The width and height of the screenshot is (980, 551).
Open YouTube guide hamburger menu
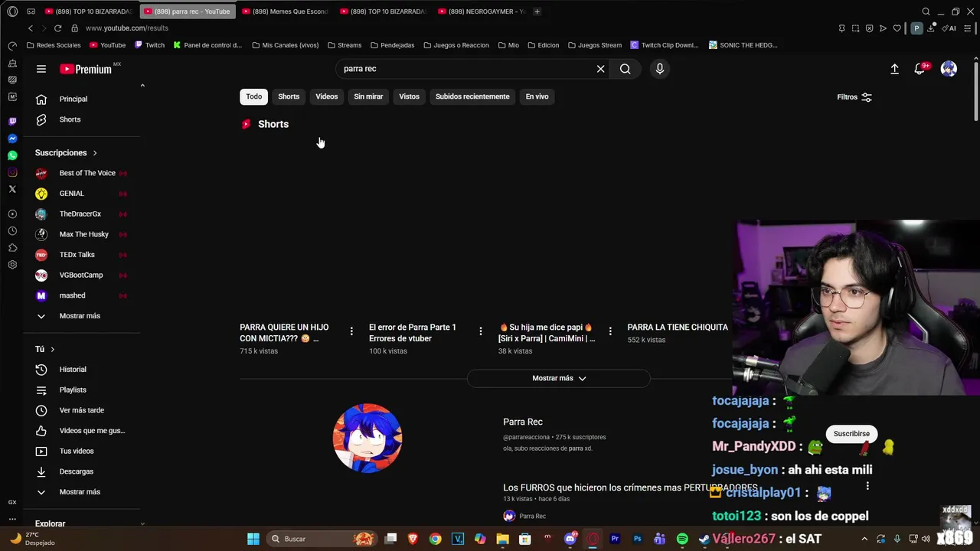click(41, 69)
